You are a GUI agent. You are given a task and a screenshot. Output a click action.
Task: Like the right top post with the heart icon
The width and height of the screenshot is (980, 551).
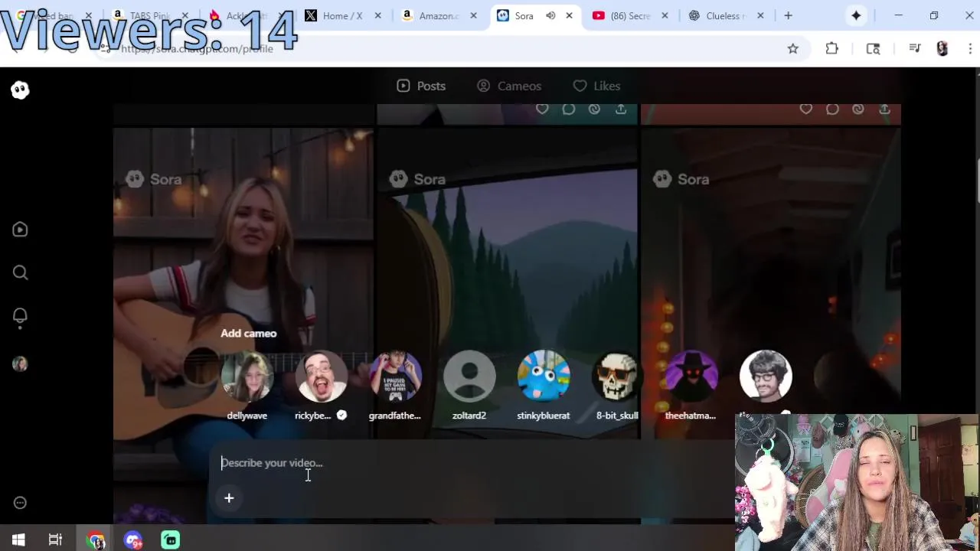click(805, 109)
